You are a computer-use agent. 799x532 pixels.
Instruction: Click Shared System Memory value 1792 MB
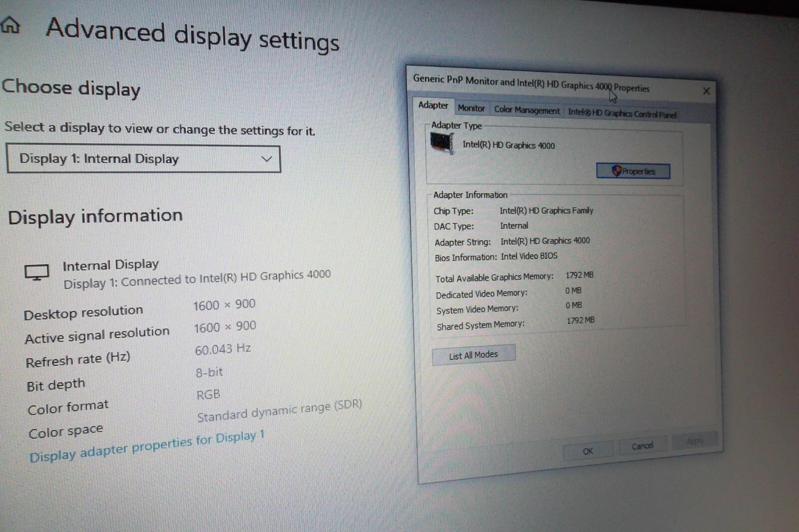(580, 320)
